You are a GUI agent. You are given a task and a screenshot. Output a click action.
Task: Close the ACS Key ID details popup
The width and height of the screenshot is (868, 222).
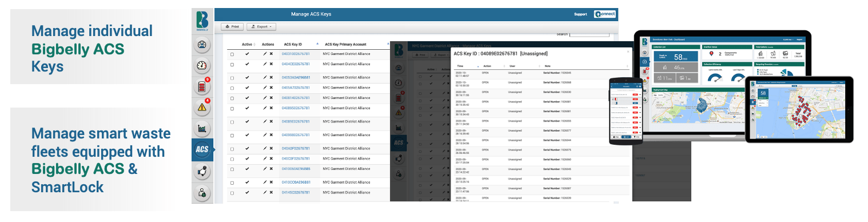[x=627, y=51]
